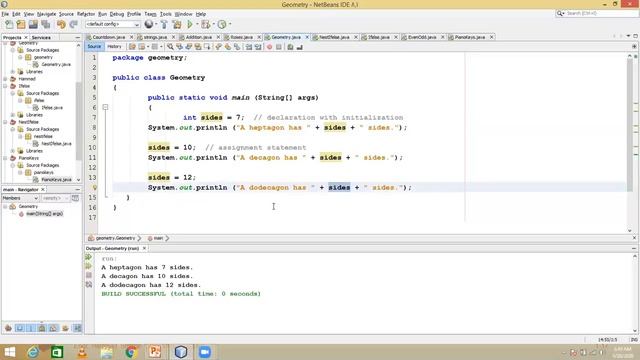Screen dimensions: 640x360
Task: Close the Geometry.java tab
Action: pyautogui.click(x=307, y=37)
